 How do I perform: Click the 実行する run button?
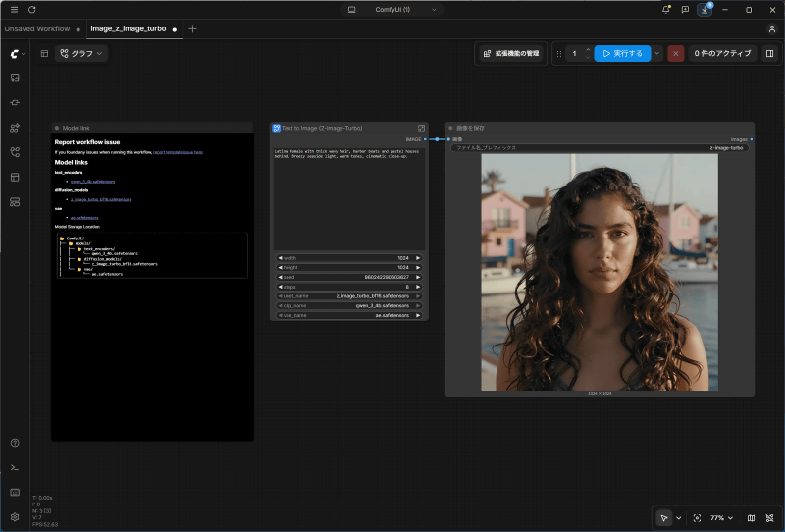[622, 53]
